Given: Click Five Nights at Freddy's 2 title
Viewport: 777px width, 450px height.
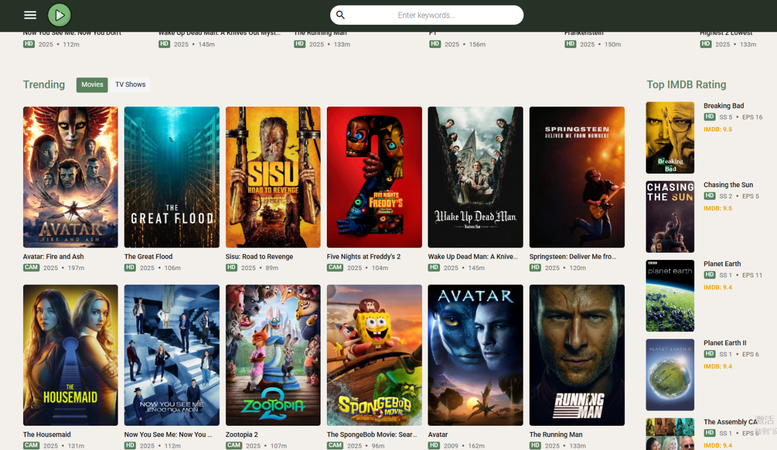Looking at the screenshot, I should pos(363,257).
